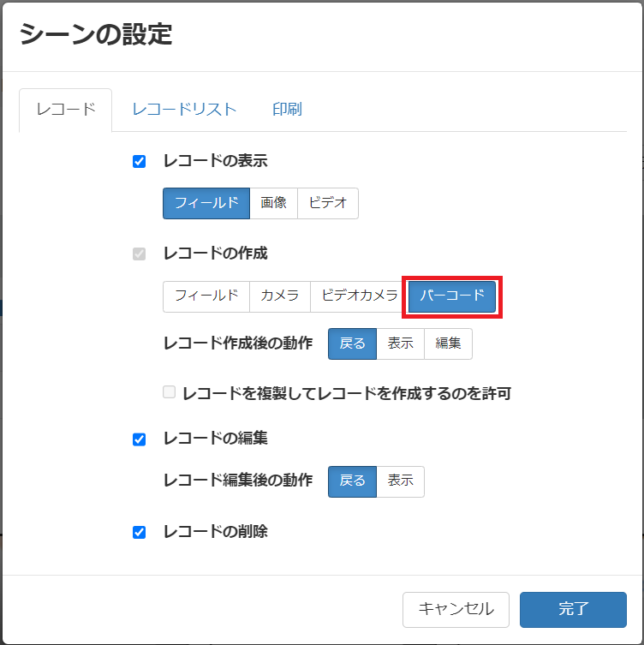Screen dimensions: 644x645
Task: Toggle the レコードの表示 checkbox
Action: tap(139, 161)
